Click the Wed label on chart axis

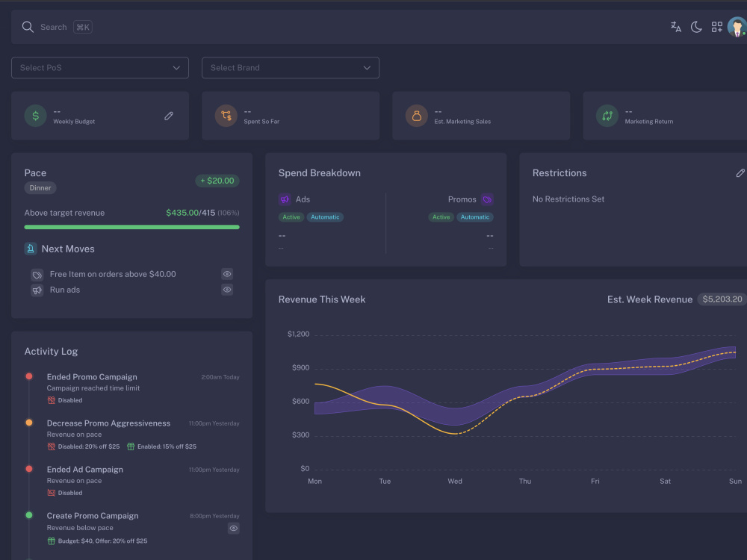point(455,482)
